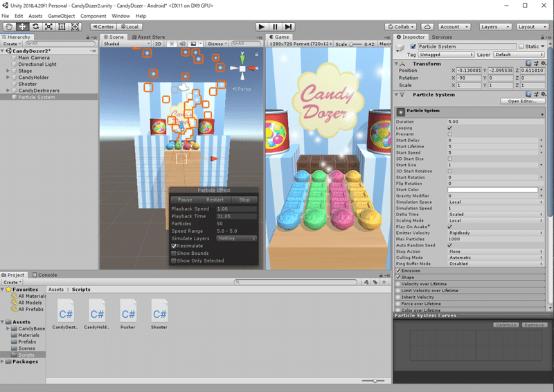Open scene effects image icon
554x392 pixels.
(x=193, y=44)
